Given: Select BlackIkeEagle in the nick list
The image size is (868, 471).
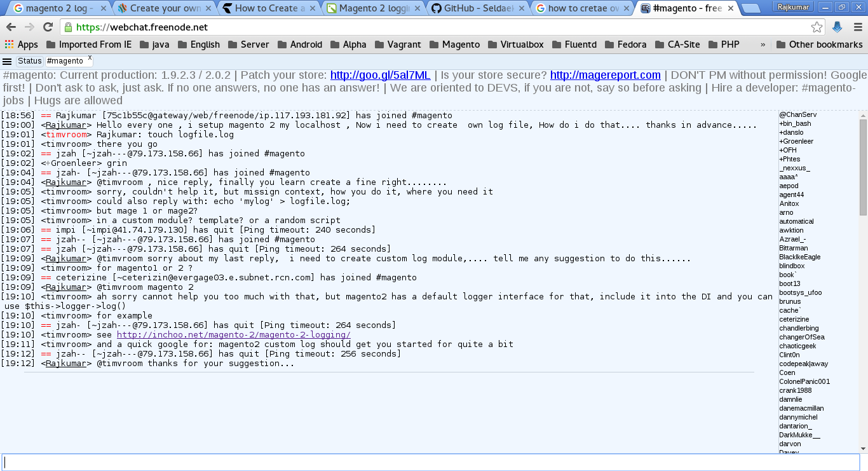Looking at the screenshot, I should coord(800,257).
